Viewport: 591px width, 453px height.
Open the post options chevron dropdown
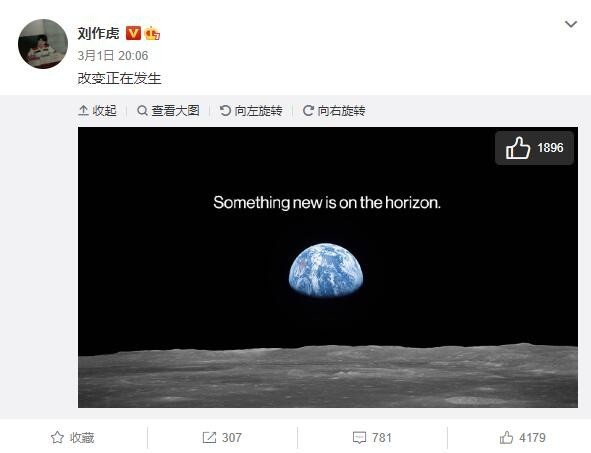tap(571, 24)
